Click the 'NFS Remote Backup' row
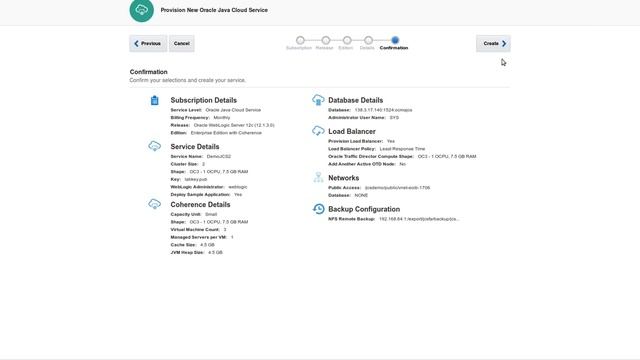Image resolution: width=640 pixels, height=360 pixels. 394,219
